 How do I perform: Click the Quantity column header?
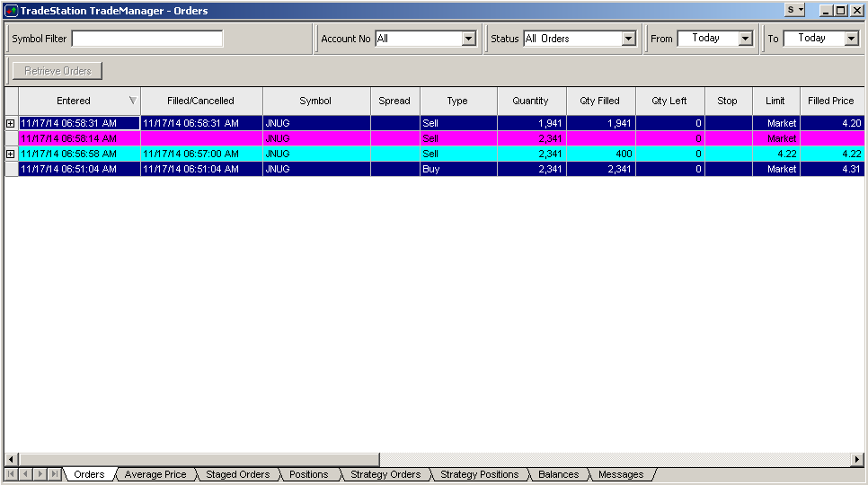531,101
